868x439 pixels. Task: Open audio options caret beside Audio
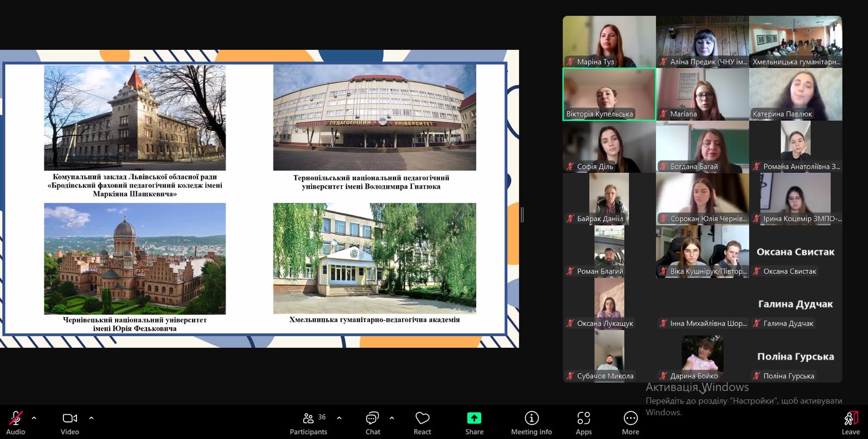click(34, 418)
